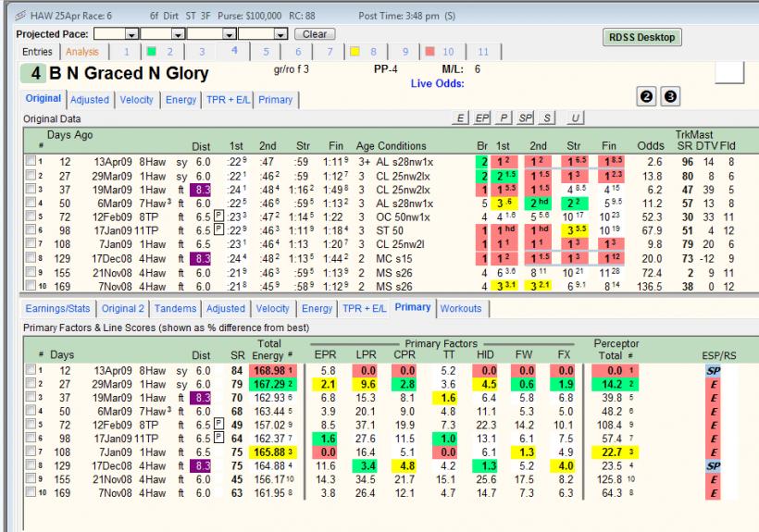Open the first Projected Pace dropdown
The width and height of the screenshot is (759, 532).
coord(131,34)
